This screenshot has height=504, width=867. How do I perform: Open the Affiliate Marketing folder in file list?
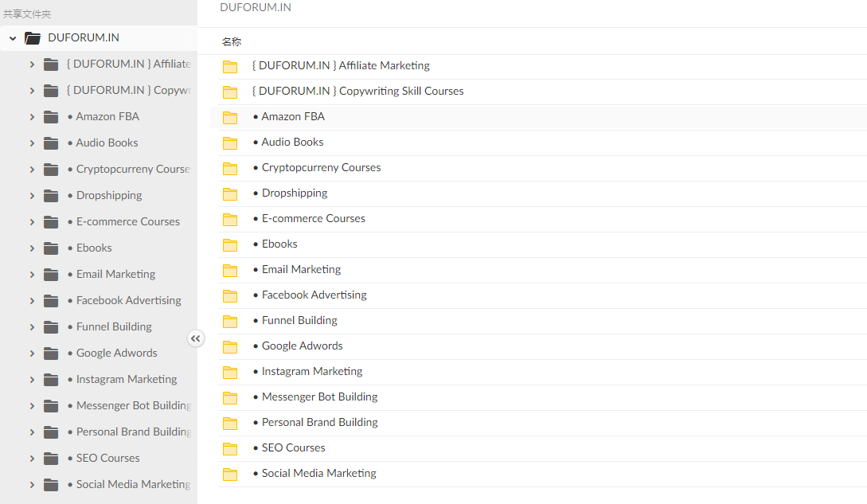tap(341, 65)
